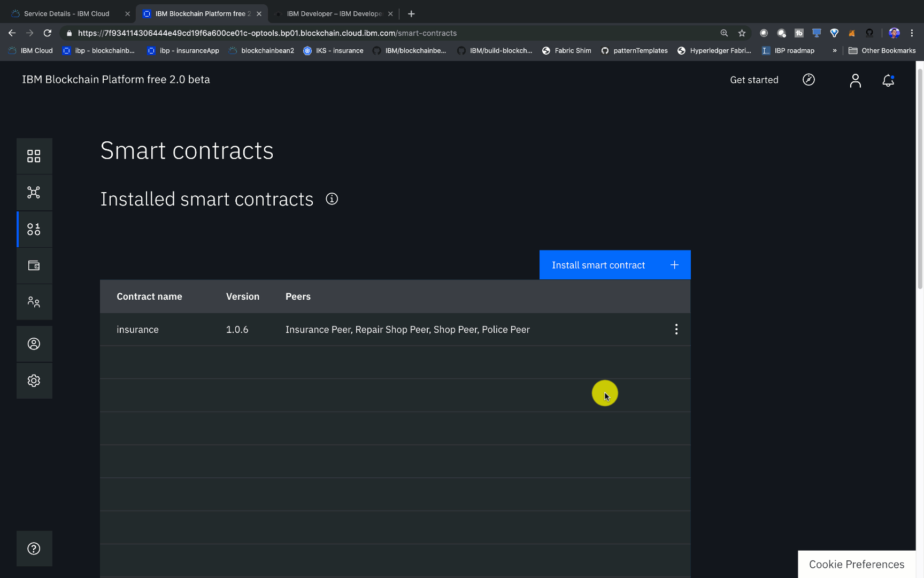This screenshot has width=924, height=578.
Task: Open the IBP roadmap bookmark
Action: (788, 51)
